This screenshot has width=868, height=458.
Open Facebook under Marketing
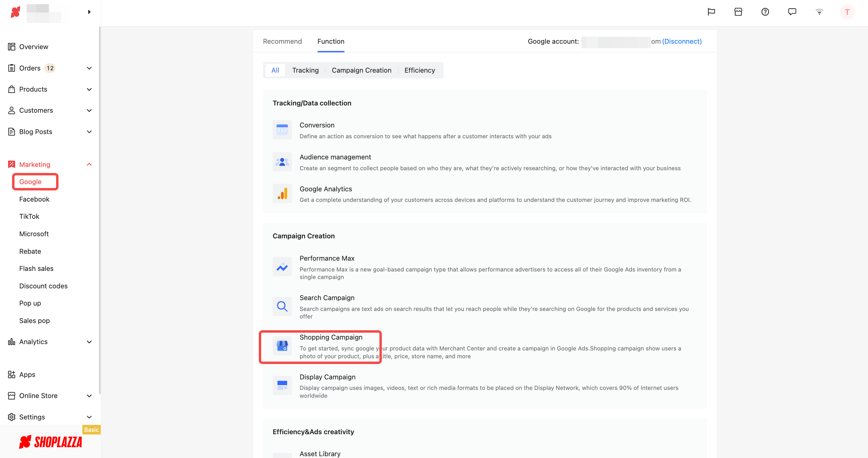point(34,199)
